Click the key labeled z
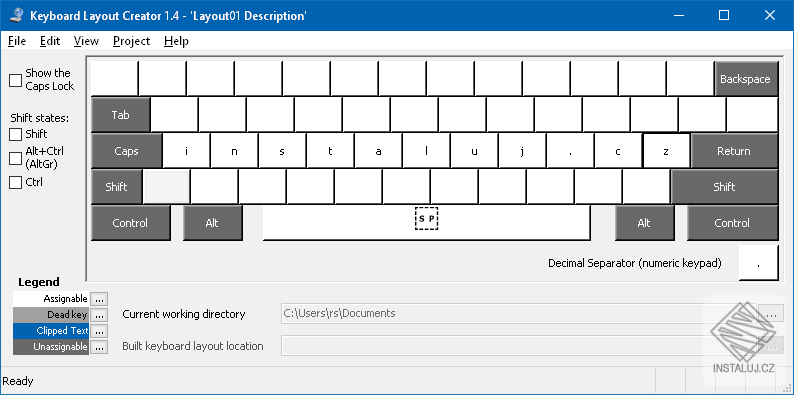The height and width of the screenshot is (395, 794). 666,151
